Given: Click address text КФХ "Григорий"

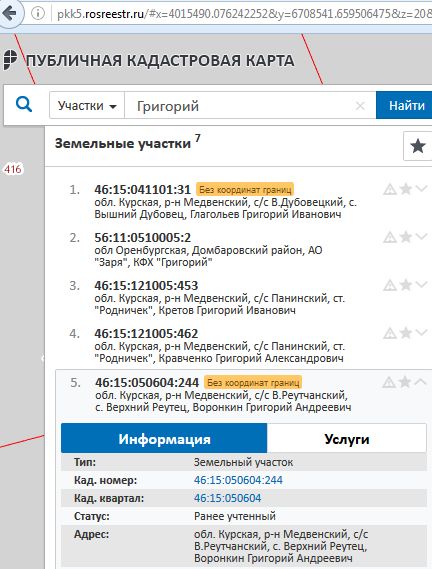Looking at the screenshot, I should (173, 262).
